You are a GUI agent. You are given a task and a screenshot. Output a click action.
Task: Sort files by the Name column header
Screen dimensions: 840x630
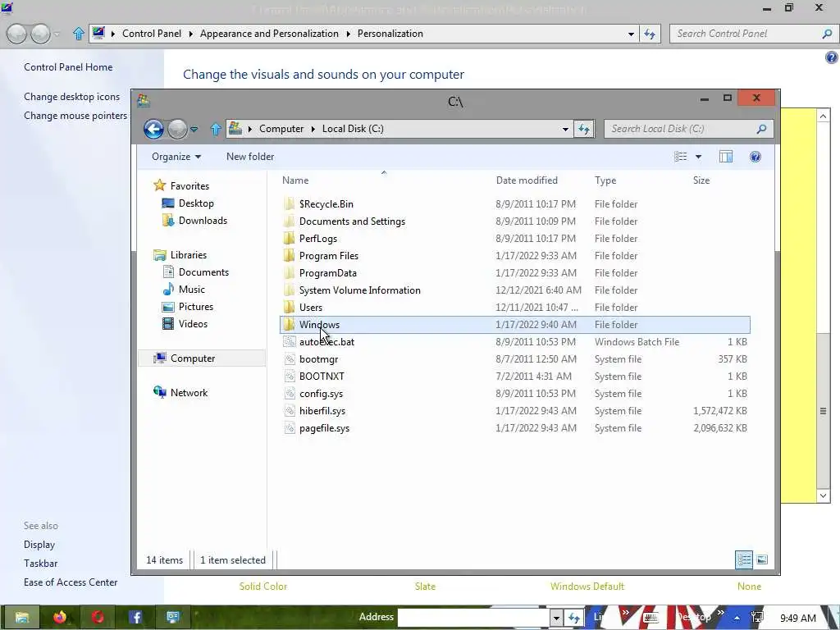click(x=295, y=180)
